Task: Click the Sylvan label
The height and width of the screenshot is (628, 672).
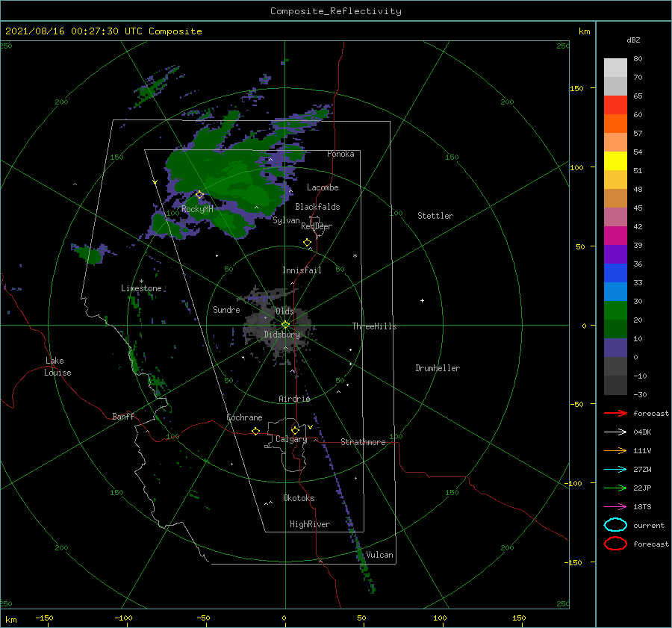Action: 286,220
